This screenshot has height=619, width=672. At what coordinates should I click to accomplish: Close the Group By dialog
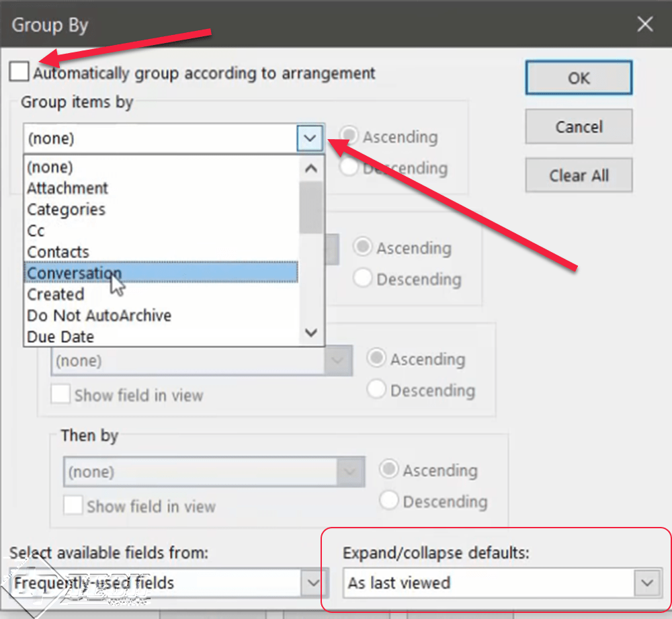click(645, 24)
